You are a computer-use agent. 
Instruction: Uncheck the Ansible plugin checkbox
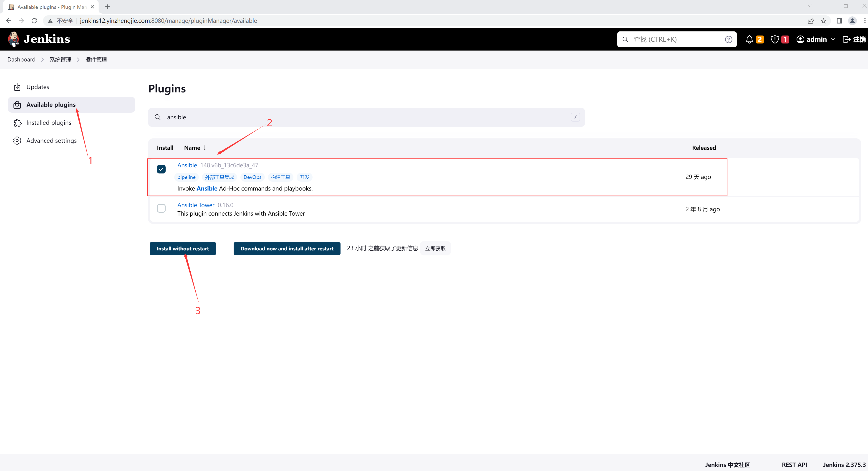[161, 169]
